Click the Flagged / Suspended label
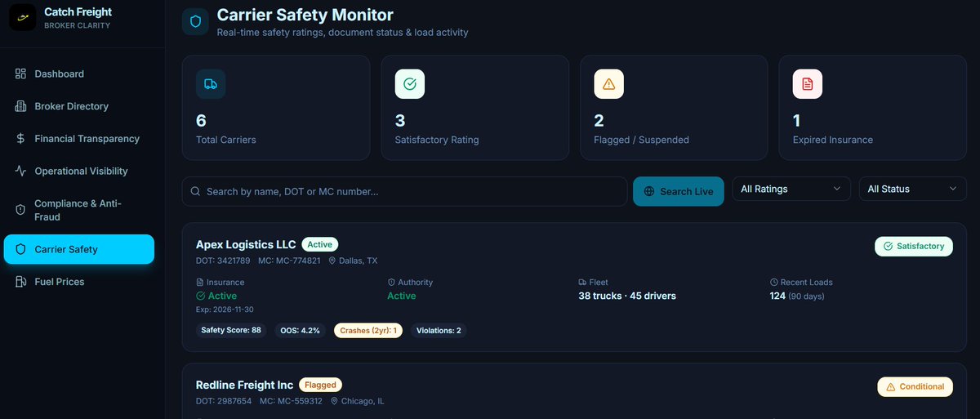 [x=641, y=140]
